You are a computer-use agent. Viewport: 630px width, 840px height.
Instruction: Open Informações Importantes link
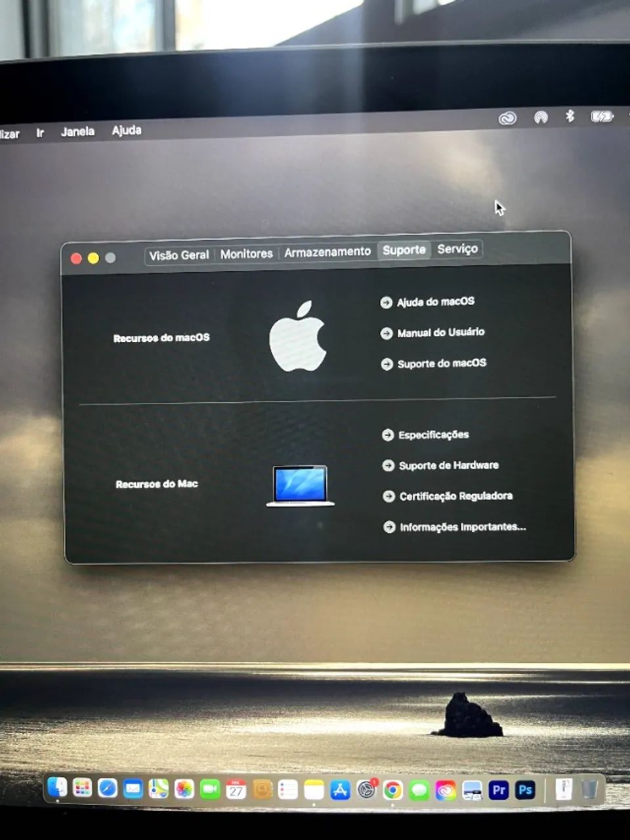coord(455,527)
